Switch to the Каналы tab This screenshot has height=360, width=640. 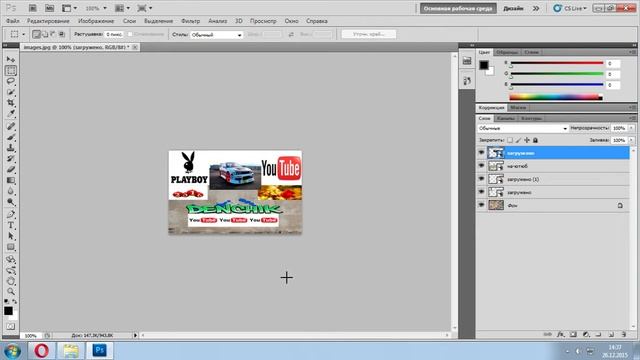click(506, 118)
